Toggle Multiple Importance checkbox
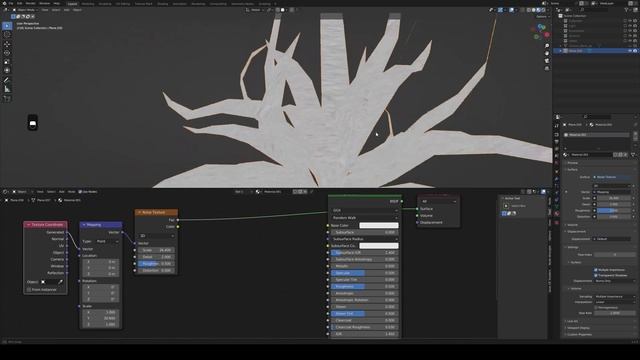640x360 pixels. coord(596,270)
